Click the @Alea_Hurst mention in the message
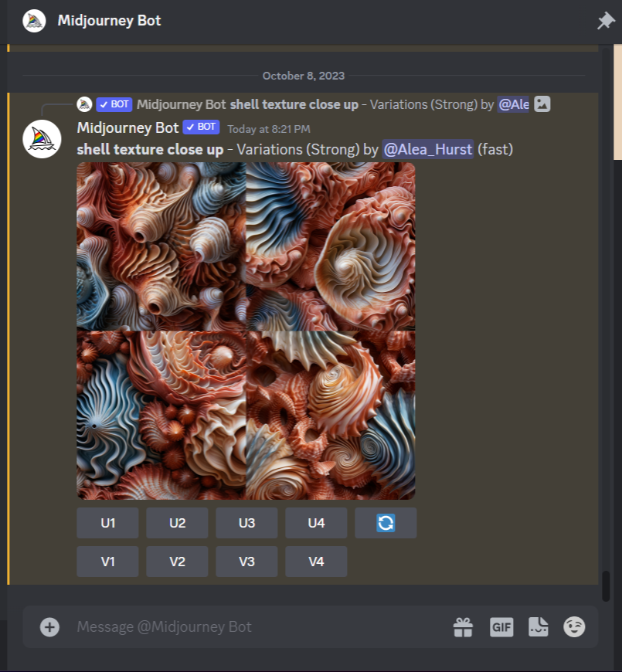The image size is (622, 672). (x=428, y=149)
